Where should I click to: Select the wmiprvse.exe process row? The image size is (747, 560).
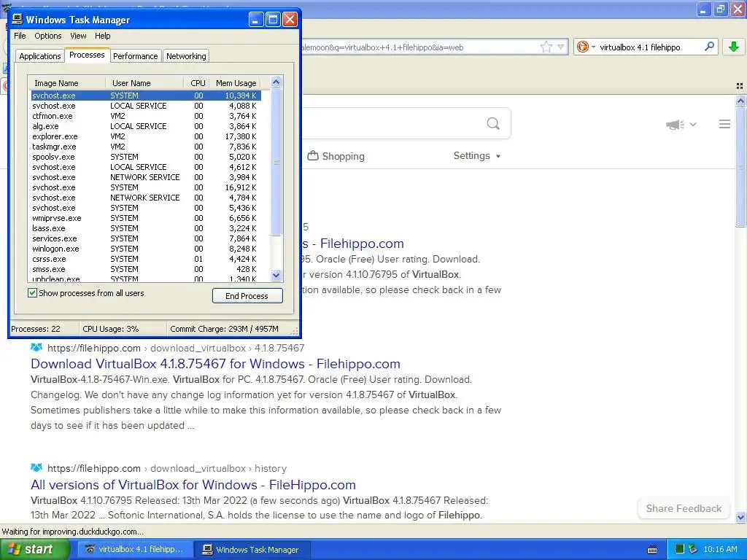pos(145,218)
